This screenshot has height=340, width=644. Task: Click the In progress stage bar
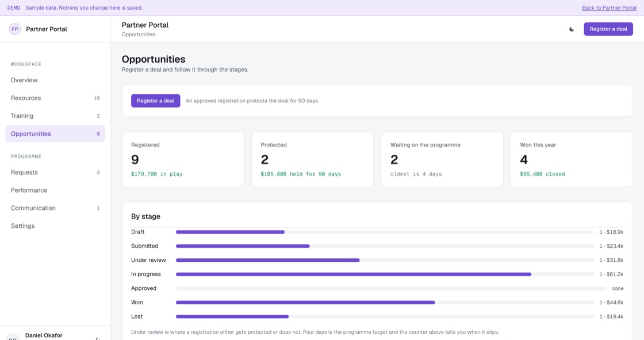click(x=385, y=274)
